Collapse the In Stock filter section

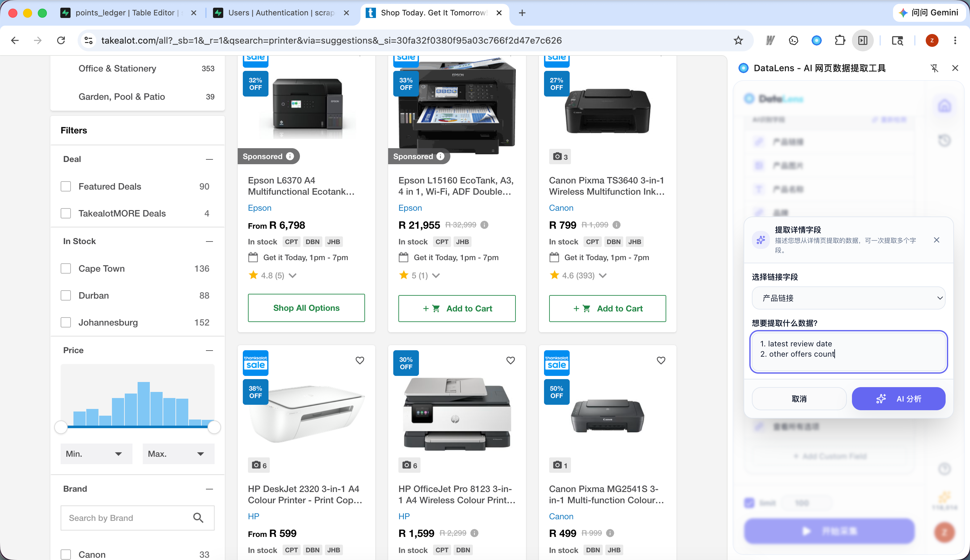[209, 242]
